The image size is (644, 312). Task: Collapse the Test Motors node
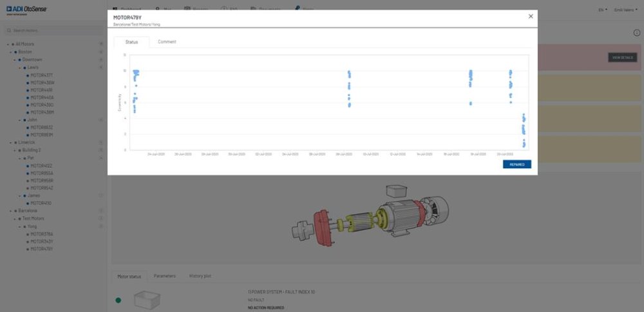pos(15,219)
